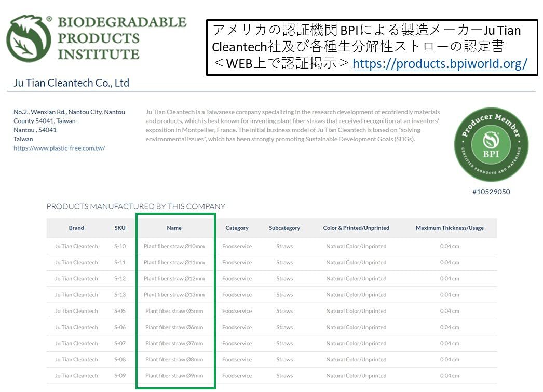The width and height of the screenshot is (543, 392).
Task: Click the Category column header
Action: click(x=237, y=228)
